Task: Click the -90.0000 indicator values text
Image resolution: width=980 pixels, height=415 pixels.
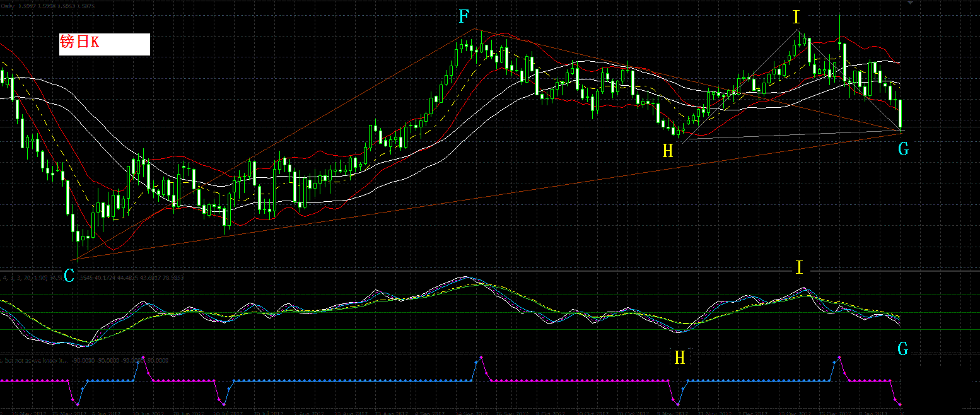Action: [x=119, y=360]
